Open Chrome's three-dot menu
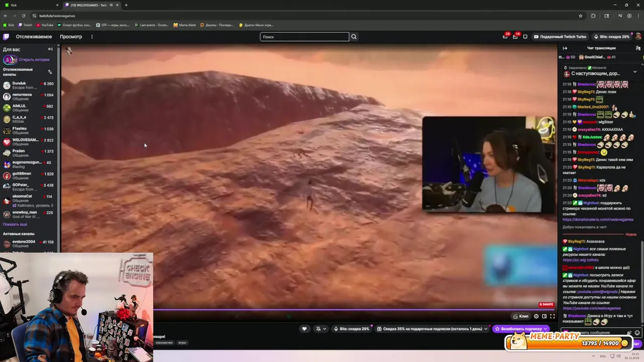This screenshot has width=644, height=362. pos(638,16)
